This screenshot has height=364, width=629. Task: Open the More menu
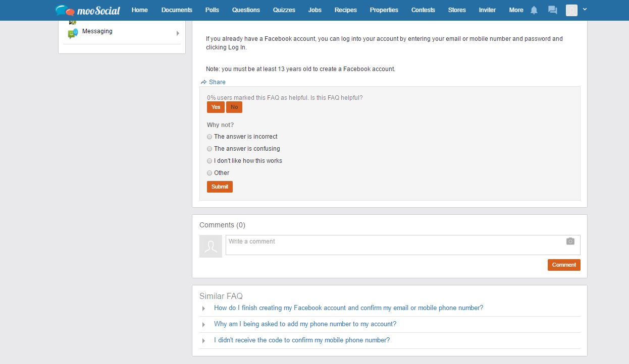[x=516, y=10]
